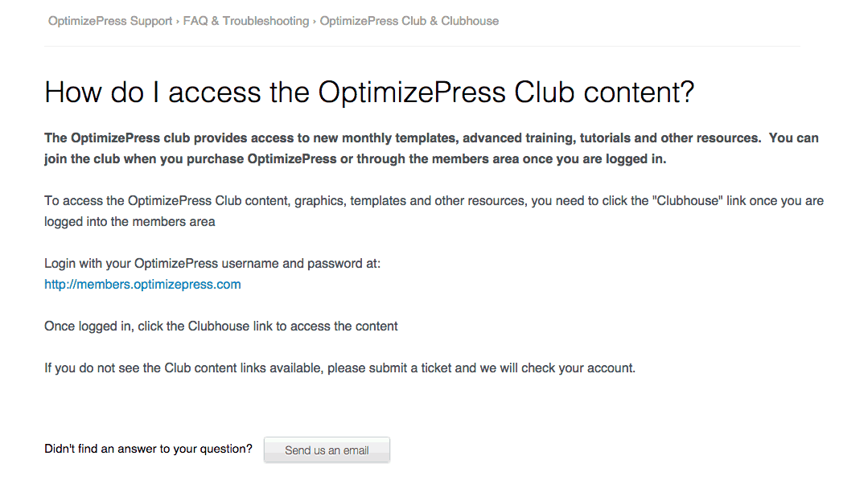Click the 'Didn't find an answer' text
The image size is (868, 501).
148,449
